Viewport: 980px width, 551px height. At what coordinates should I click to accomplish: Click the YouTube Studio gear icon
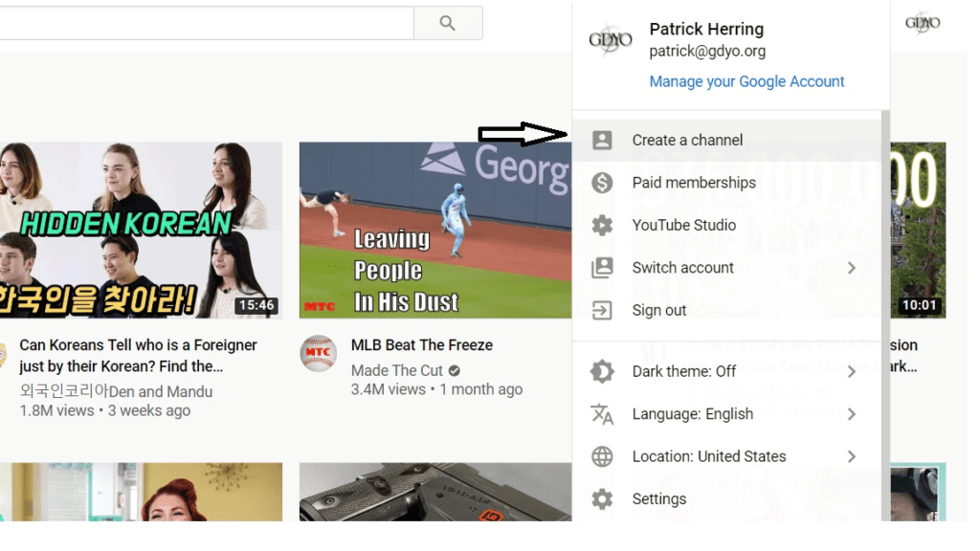tap(602, 225)
